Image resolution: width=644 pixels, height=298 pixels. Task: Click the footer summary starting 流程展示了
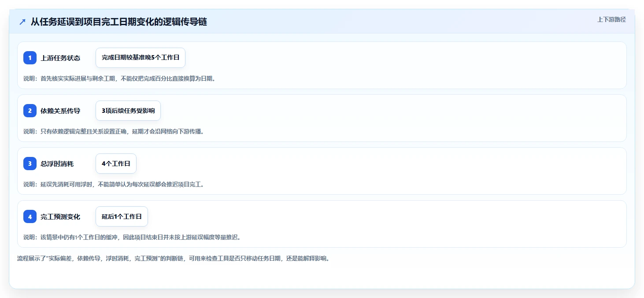173,258
